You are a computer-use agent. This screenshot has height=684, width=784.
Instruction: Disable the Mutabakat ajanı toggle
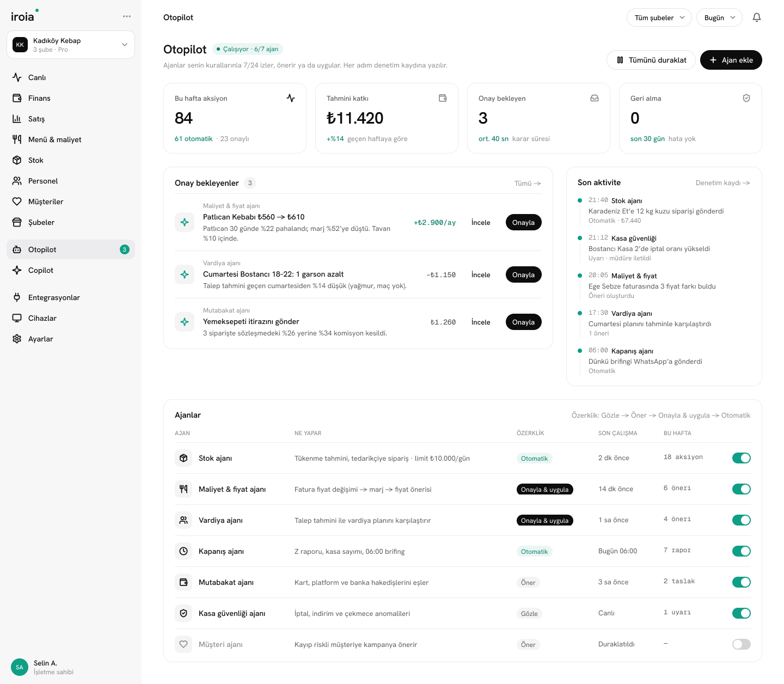[742, 582]
